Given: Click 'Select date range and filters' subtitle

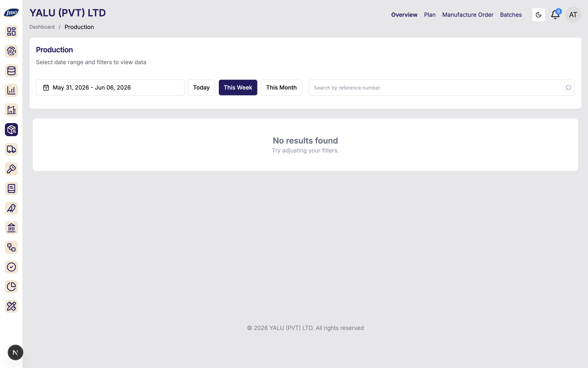Looking at the screenshot, I should [91, 62].
